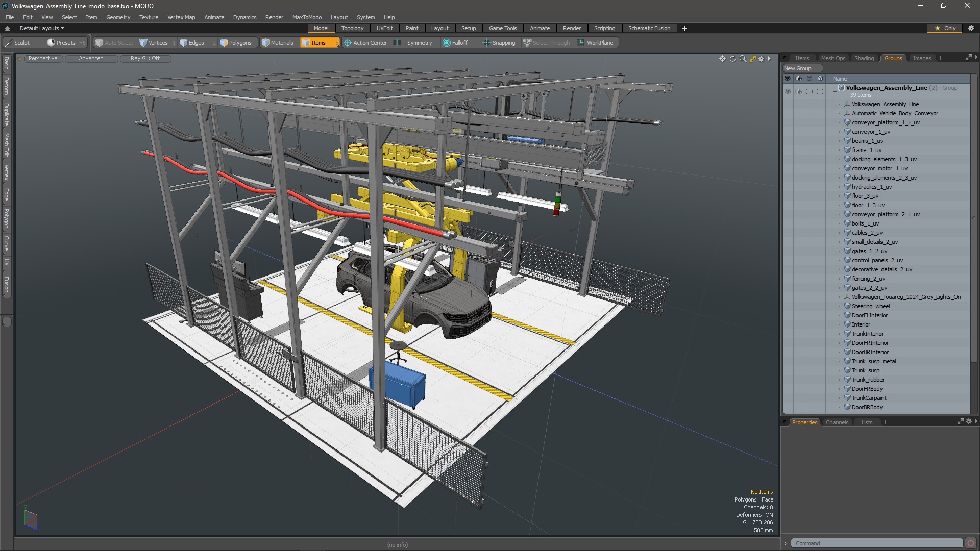The height and width of the screenshot is (551, 980).
Task: Toggle render camera icon for Volkswagen_Assembly_Line group
Action: point(799,91)
